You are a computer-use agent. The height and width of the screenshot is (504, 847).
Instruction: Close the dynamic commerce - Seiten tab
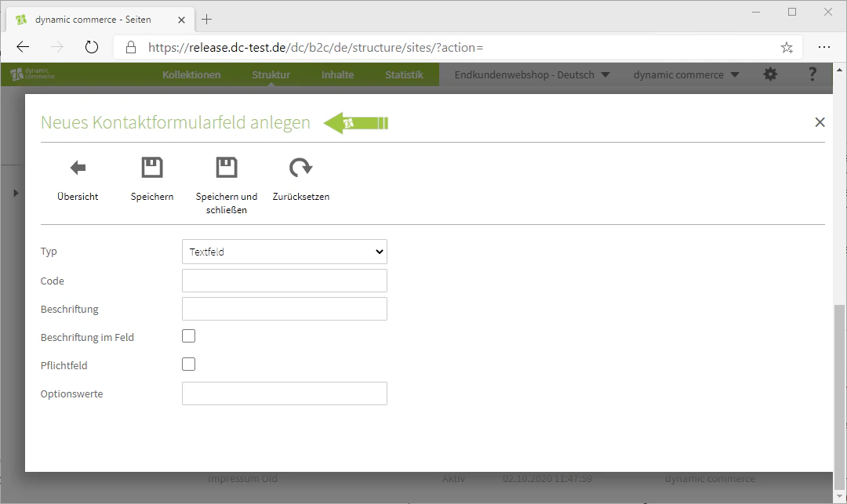coord(181,20)
